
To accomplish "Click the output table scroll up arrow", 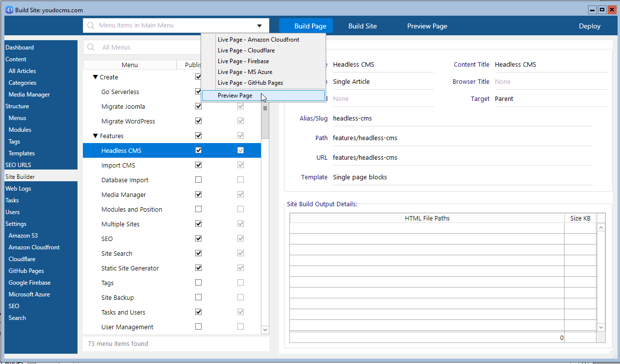I will (601, 228).
